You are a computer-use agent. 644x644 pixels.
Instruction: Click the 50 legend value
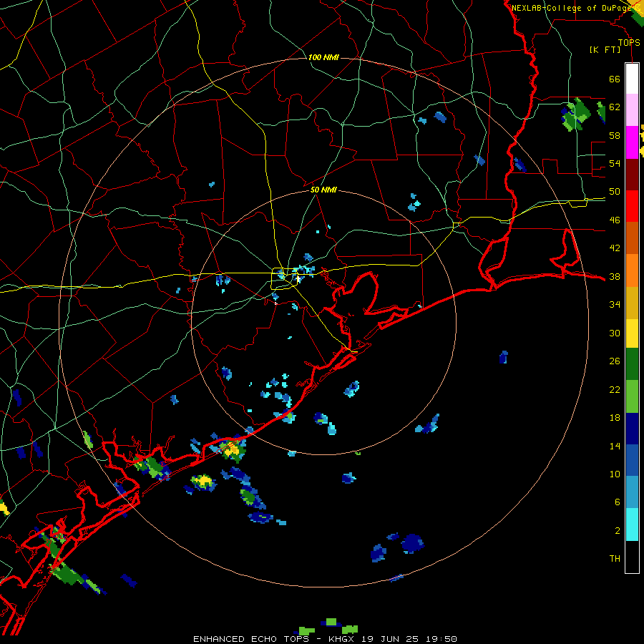pos(615,192)
